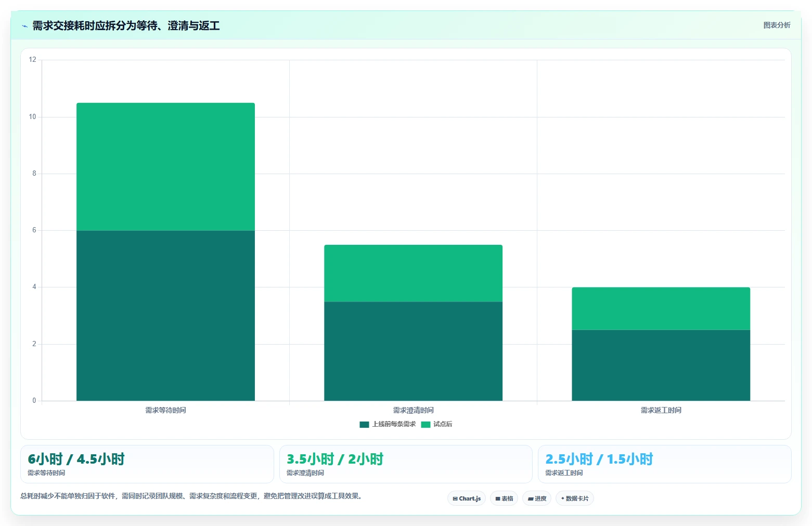The image size is (812, 526).
Task: Click the dark-teal 需求澄清时间 bar segment
Action: pyautogui.click(x=413, y=351)
